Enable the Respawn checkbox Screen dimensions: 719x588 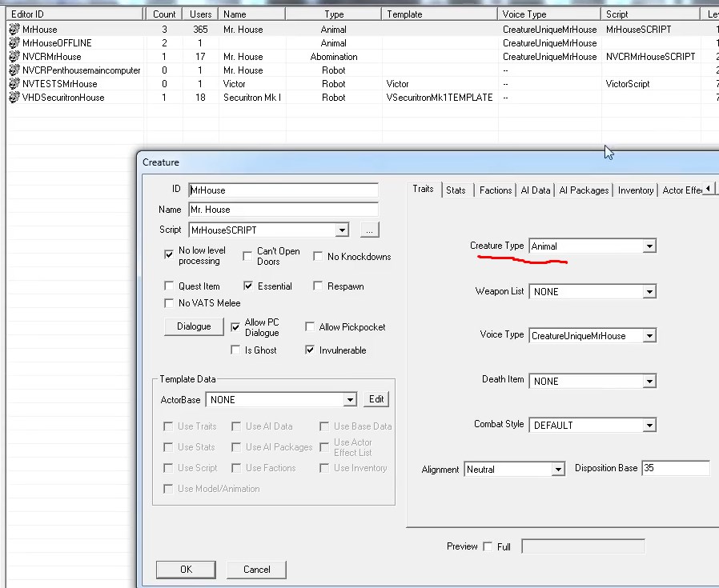(318, 286)
